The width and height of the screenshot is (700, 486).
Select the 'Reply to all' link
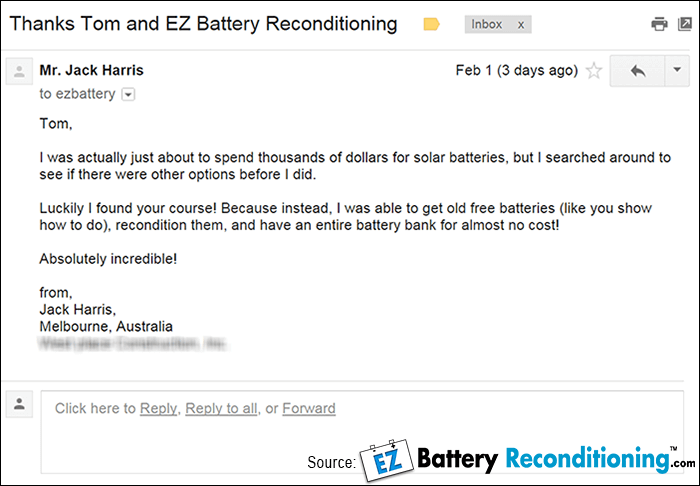pyautogui.click(x=221, y=408)
